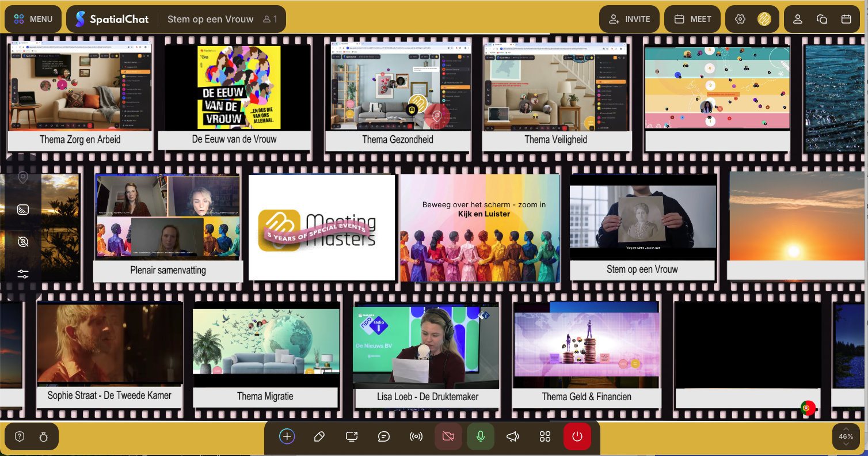Mute the green microphone button
Screen dimensions: 868x456
(480, 436)
